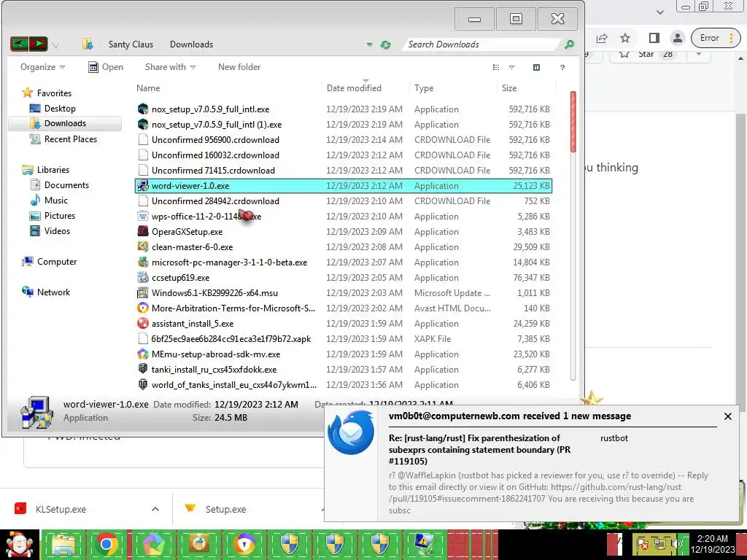Click the Chrome share page icon
Screen dimensions: 747x560
602,38
